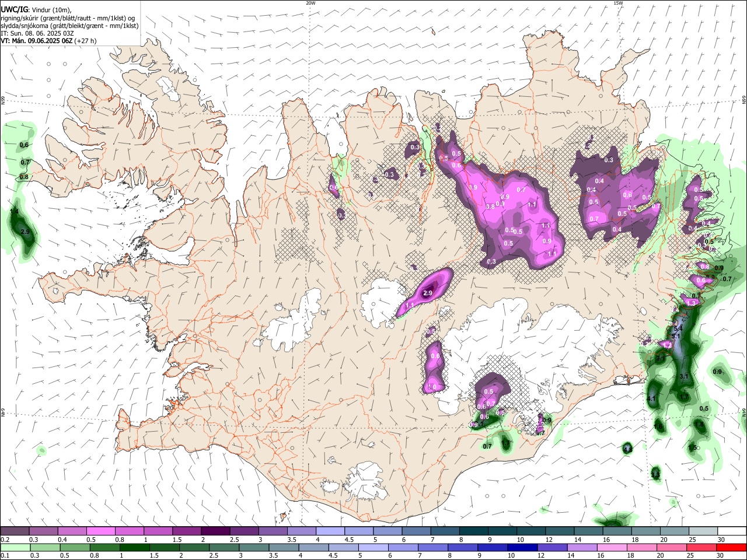Click the "slydda/snjókoma" legend description line
This screenshot has height=560, width=747.
point(69,26)
